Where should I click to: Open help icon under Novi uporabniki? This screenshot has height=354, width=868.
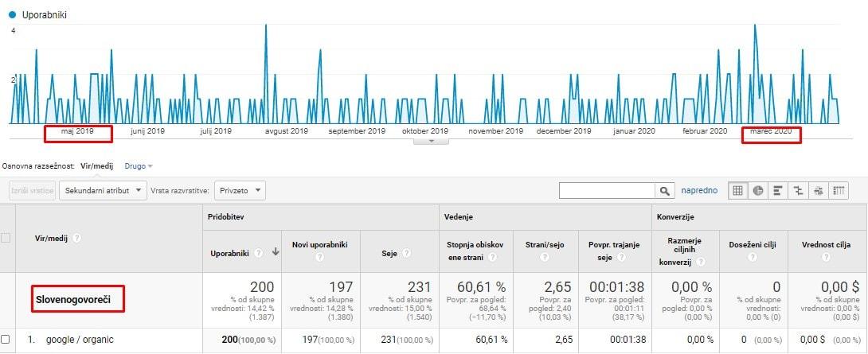319,258
